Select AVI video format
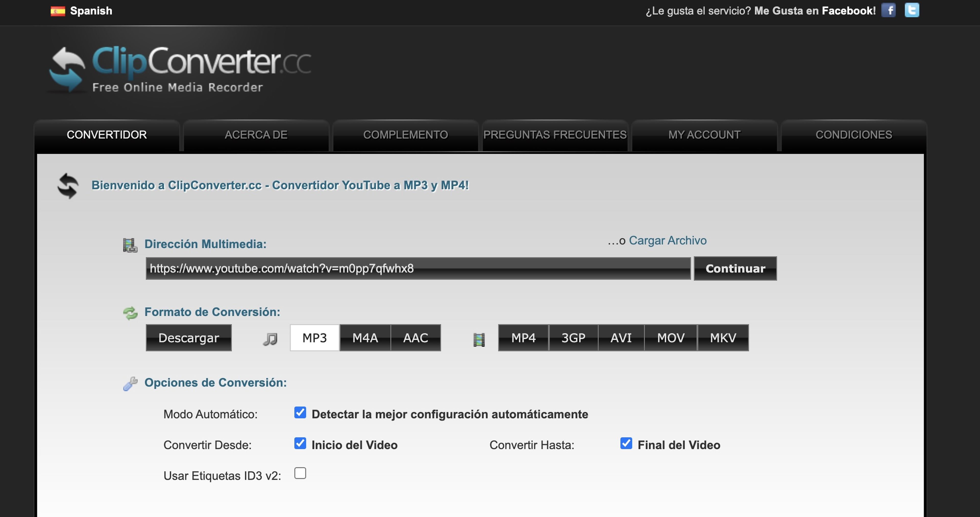Viewport: 980px width, 517px height. (621, 338)
